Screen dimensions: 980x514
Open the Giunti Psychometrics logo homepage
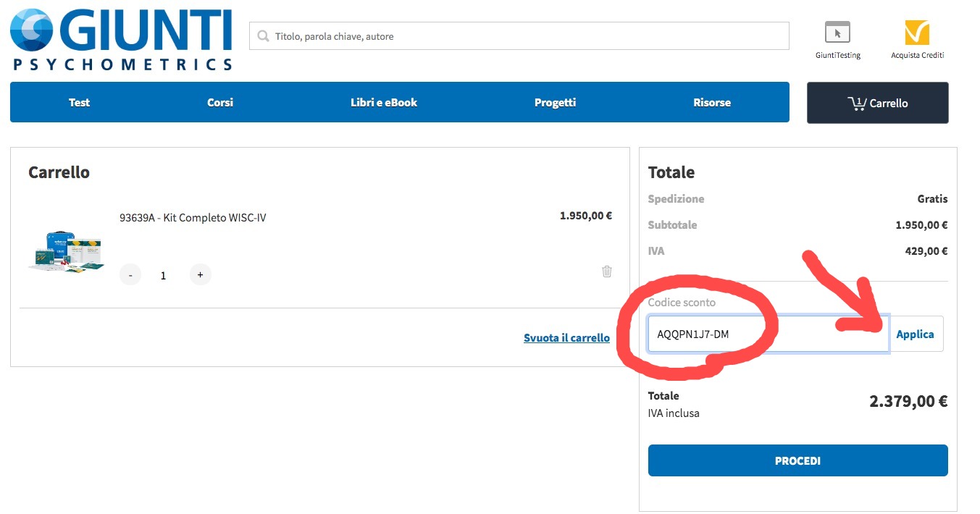pyautogui.click(x=121, y=39)
